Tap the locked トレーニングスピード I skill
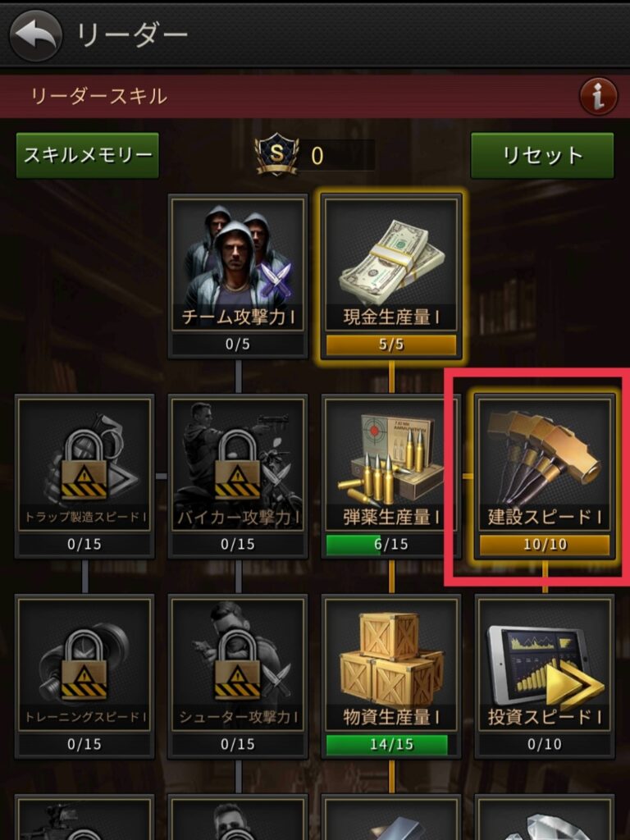 84,664
